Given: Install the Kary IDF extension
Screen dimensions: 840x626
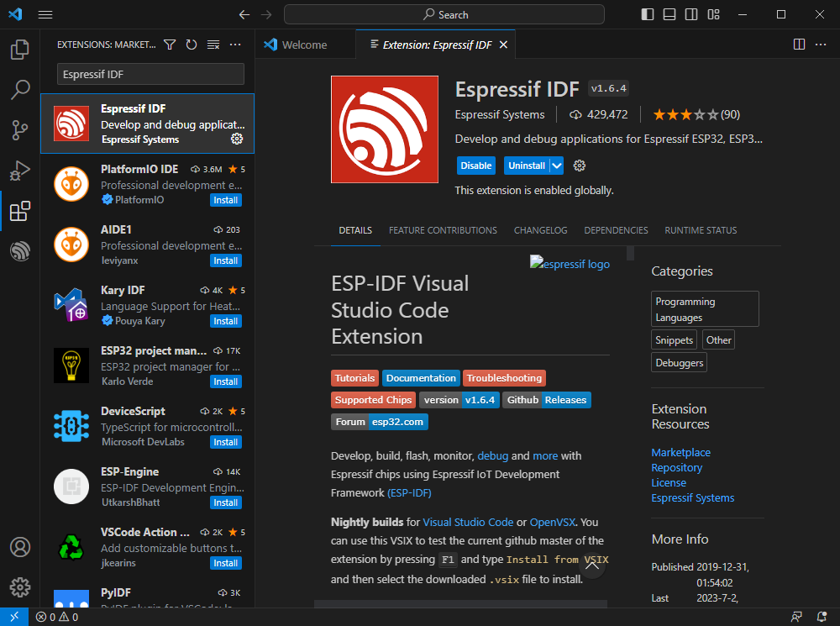Looking at the screenshot, I should (x=225, y=321).
